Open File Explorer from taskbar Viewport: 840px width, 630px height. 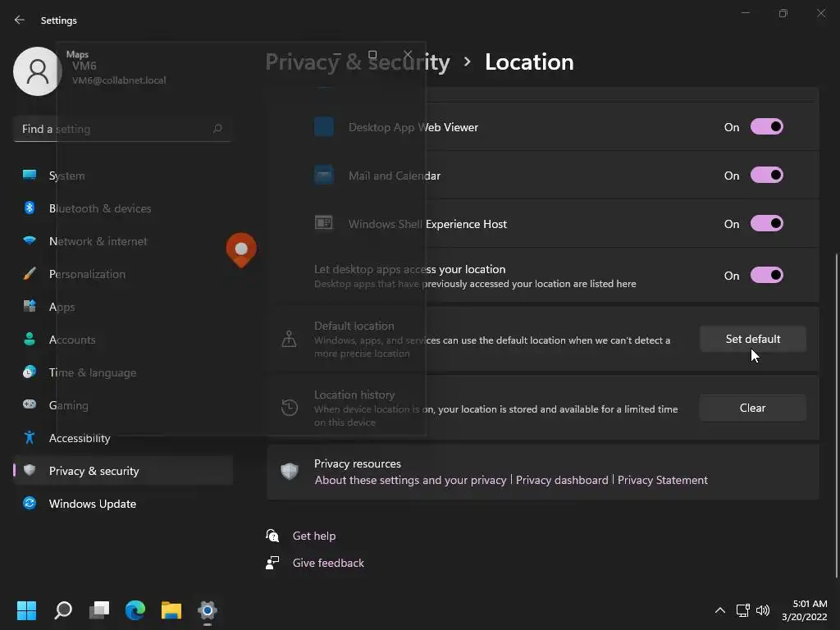coord(171,610)
